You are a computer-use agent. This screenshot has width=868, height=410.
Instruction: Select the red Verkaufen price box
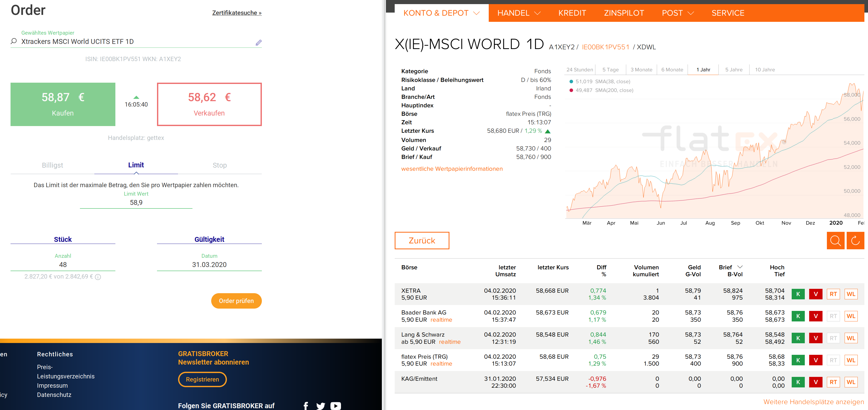pyautogui.click(x=209, y=104)
